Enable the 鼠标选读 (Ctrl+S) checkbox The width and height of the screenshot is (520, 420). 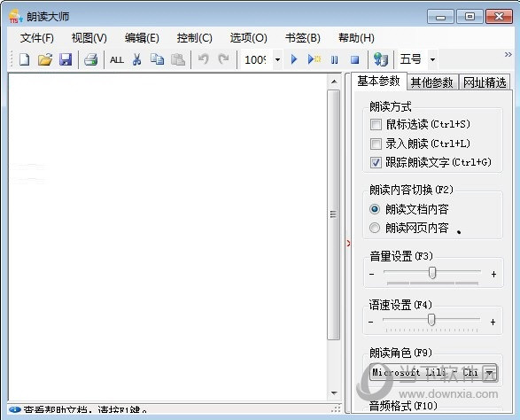[x=376, y=124]
